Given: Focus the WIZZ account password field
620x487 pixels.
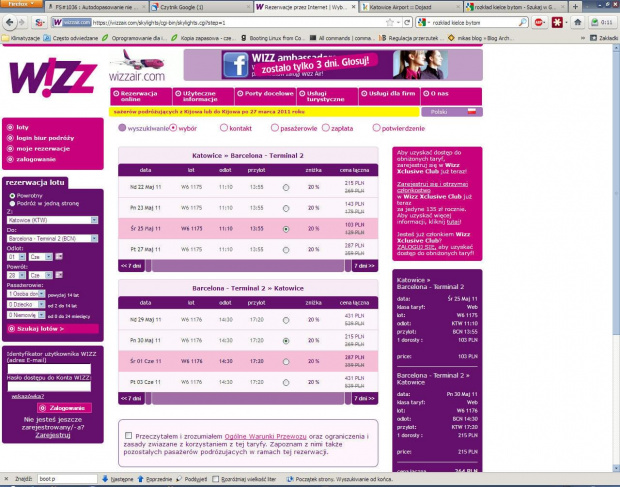Looking at the screenshot, I should 49,387.
